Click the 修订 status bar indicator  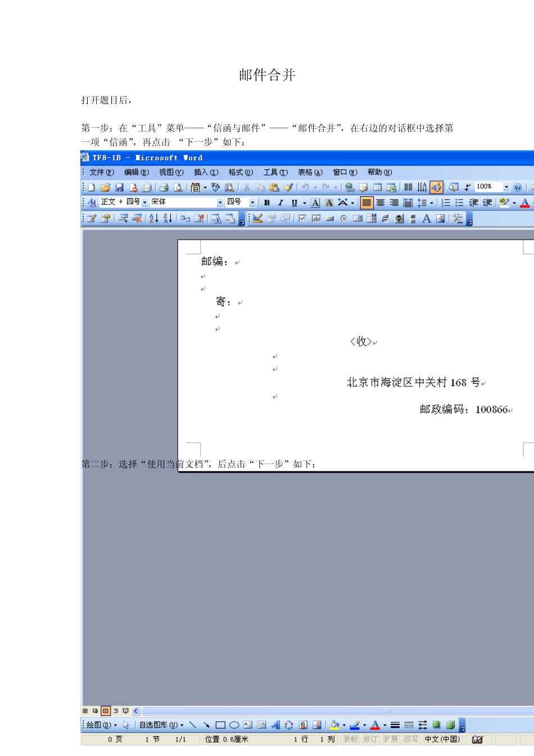pyautogui.click(x=370, y=740)
